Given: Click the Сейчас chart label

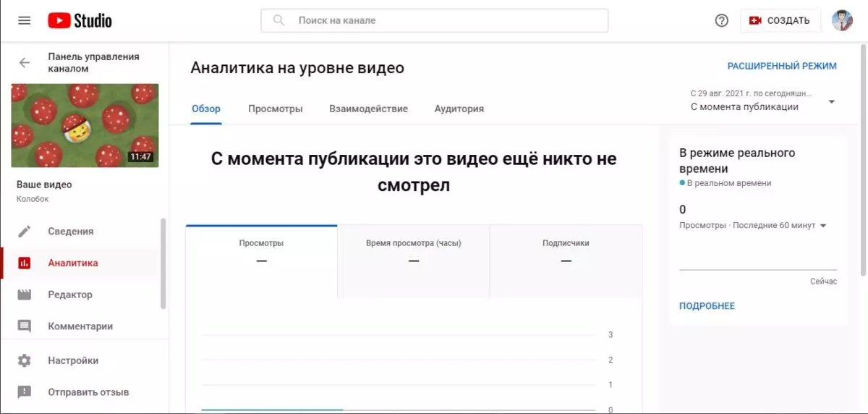Looking at the screenshot, I should pyautogui.click(x=823, y=281).
